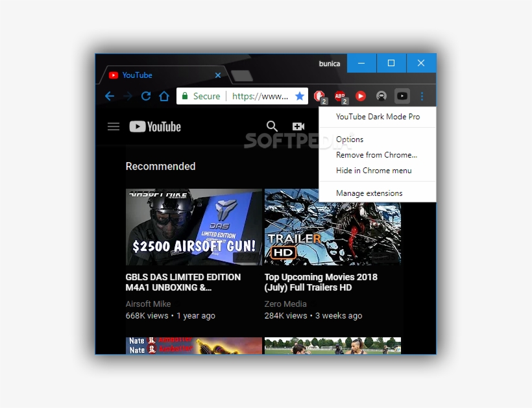This screenshot has width=532, height=408.
Task: Choose Options from the extension menu
Action: coord(378,139)
